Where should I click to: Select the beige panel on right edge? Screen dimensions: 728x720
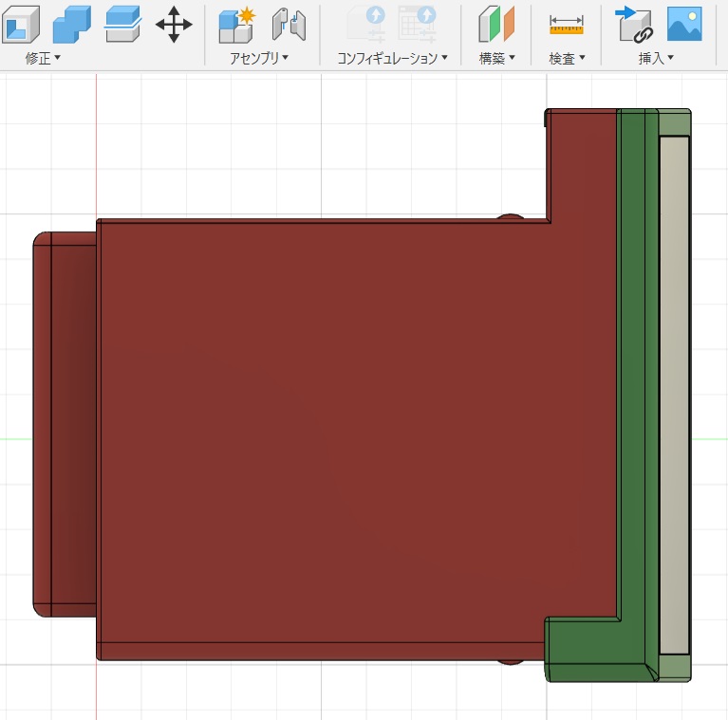[x=674, y=396]
